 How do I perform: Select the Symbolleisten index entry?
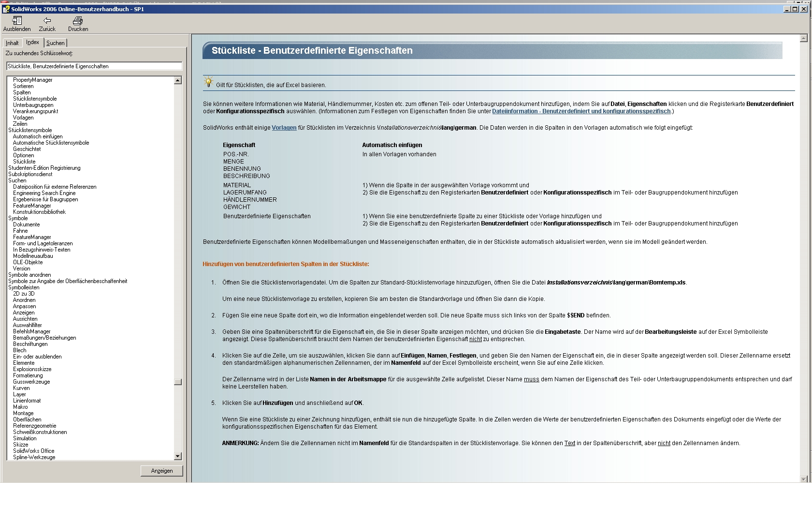point(24,287)
